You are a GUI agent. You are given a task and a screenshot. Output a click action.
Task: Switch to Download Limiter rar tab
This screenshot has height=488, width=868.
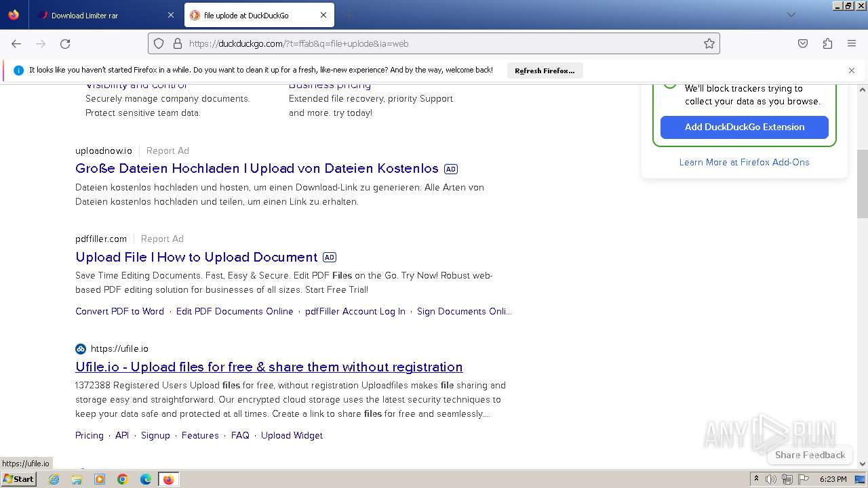pyautogui.click(x=105, y=15)
